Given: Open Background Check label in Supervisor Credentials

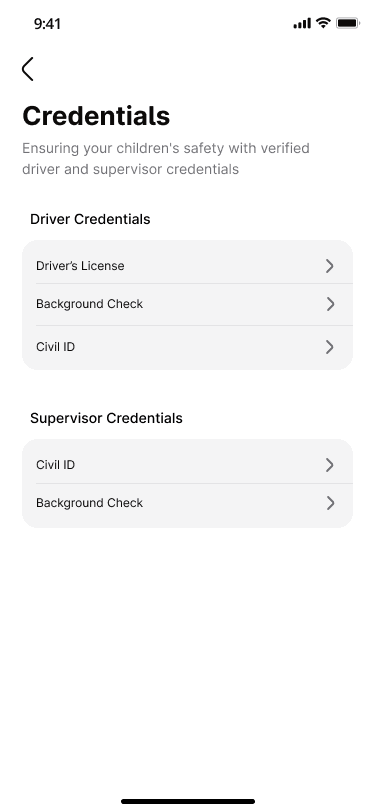Looking at the screenshot, I should pyautogui.click(x=90, y=503).
